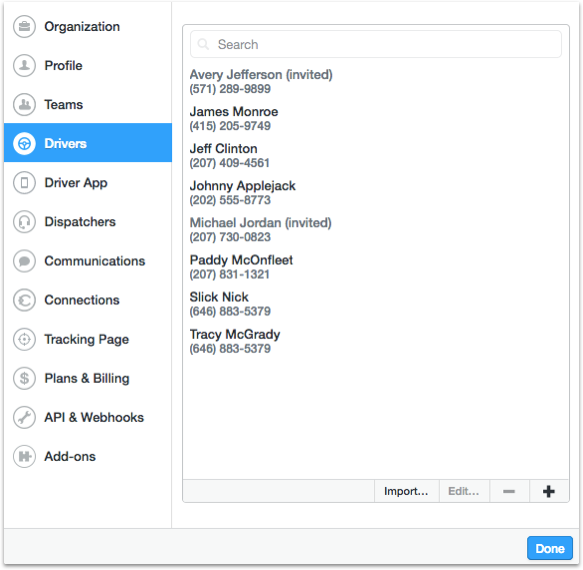The image size is (583, 570).
Task: Open Dispatchers headset icon
Action: [24, 222]
